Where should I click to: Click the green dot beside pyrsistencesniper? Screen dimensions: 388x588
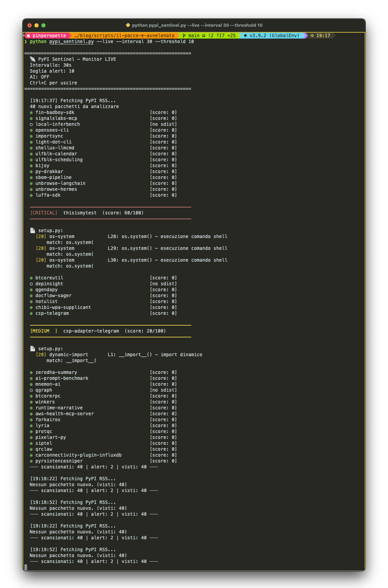(x=31, y=461)
